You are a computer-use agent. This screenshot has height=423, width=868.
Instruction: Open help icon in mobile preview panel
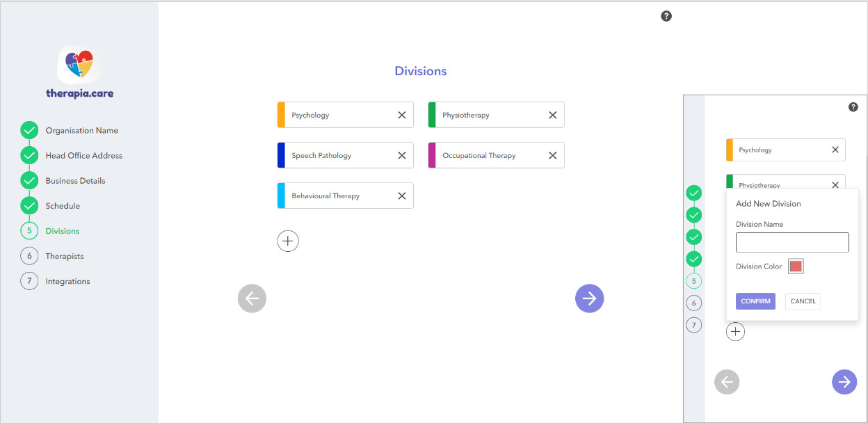click(853, 107)
